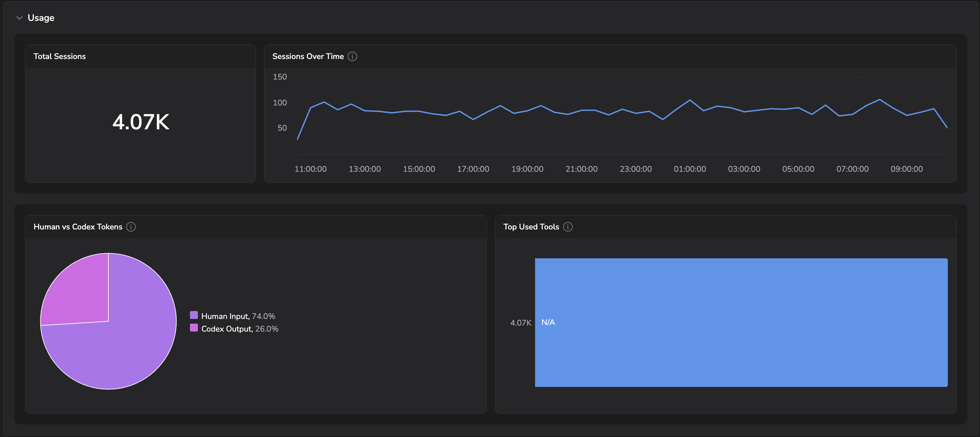Click the 50 y-axis label
Screen dimensions: 980x437
[282, 128]
